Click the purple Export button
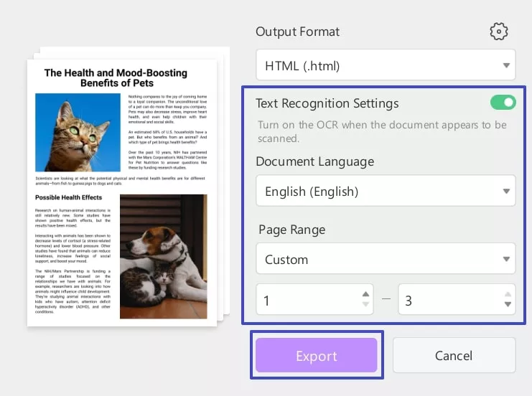Viewport: 532px width, 396px height. coord(317,355)
